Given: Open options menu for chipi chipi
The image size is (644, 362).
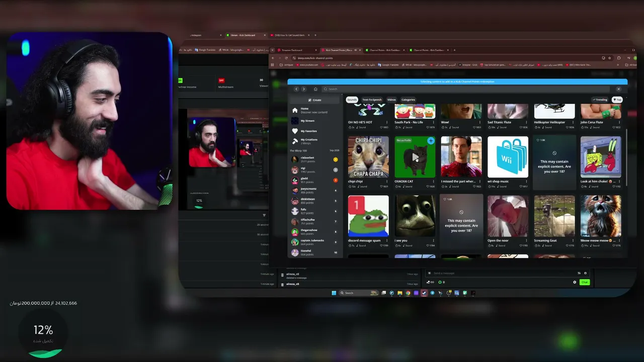Looking at the screenshot, I should click(x=387, y=182).
